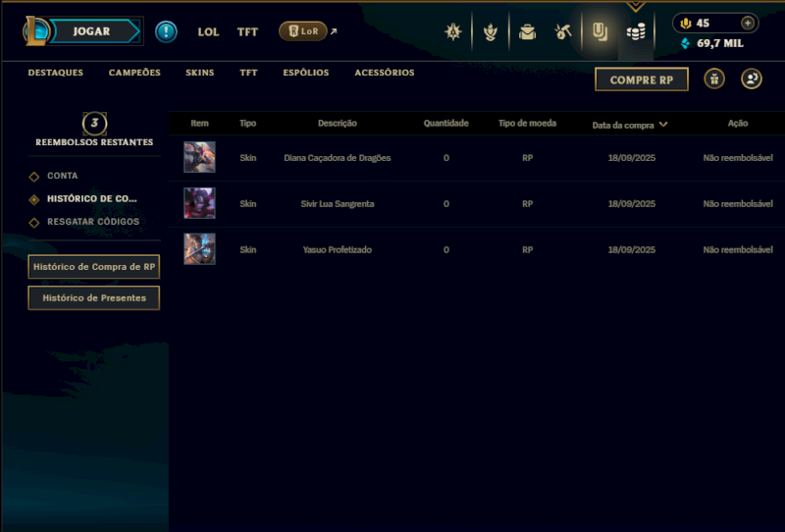Select CONTA in the sidebar
The width and height of the screenshot is (785, 532).
click(62, 176)
